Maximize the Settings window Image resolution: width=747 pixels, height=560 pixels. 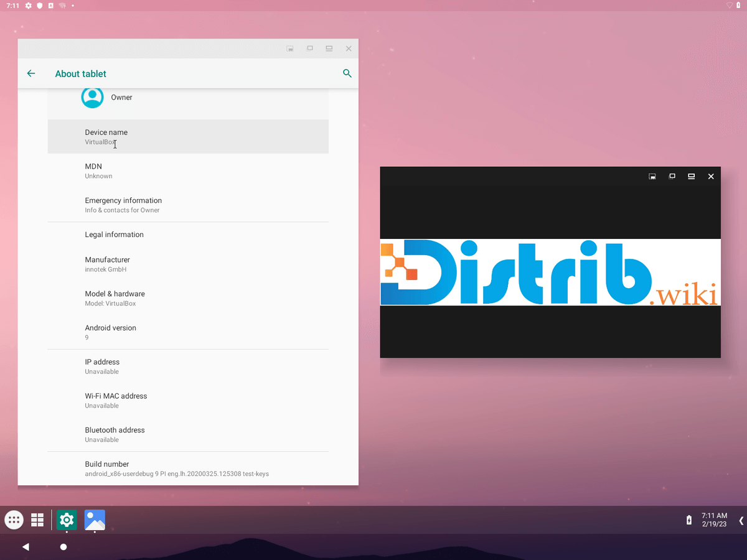329,49
